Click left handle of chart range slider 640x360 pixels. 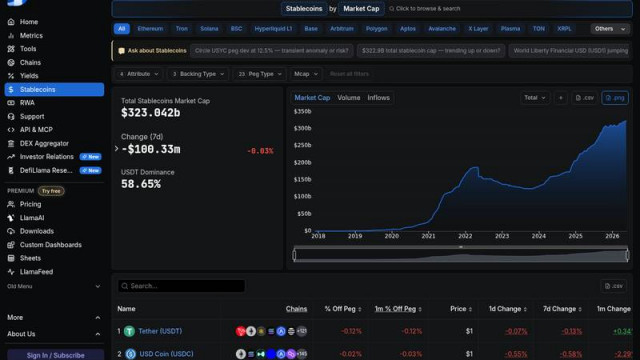point(294,255)
